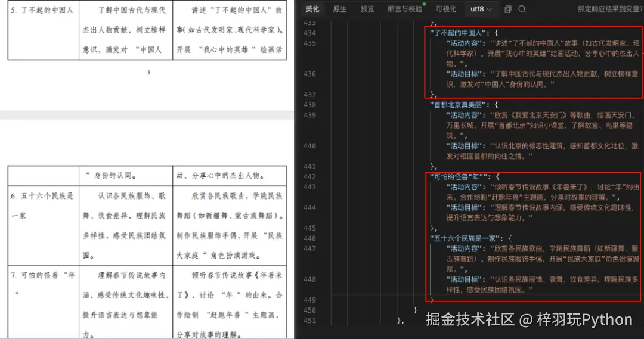Expand the utf8 encoding dropdown
The width and height of the screenshot is (644, 339).
pos(481,9)
